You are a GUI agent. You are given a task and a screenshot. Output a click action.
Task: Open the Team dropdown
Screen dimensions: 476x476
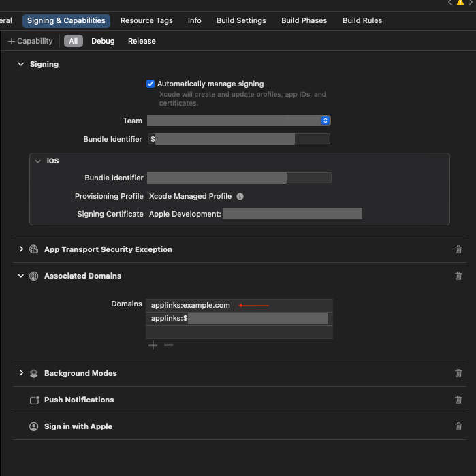click(x=238, y=121)
